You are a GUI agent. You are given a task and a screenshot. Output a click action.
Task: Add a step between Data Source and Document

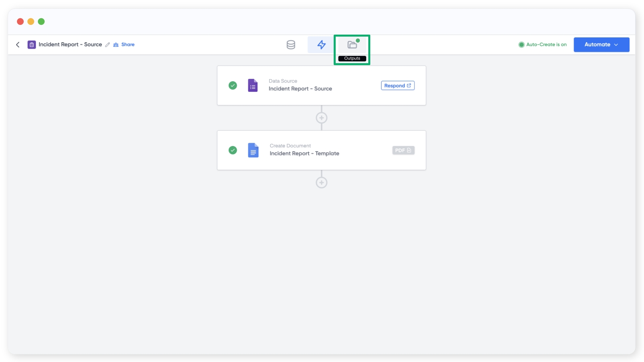(x=321, y=118)
